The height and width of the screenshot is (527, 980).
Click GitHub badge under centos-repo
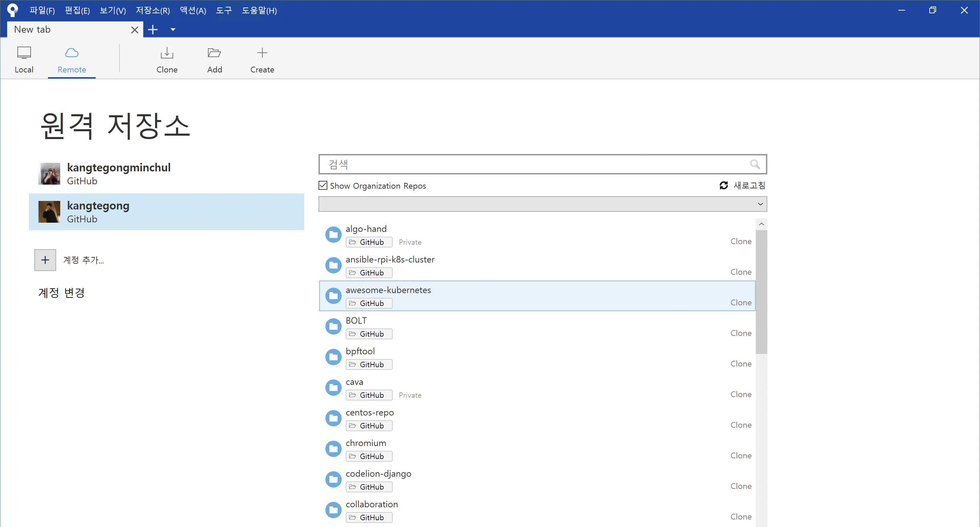(x=369, y=426)
